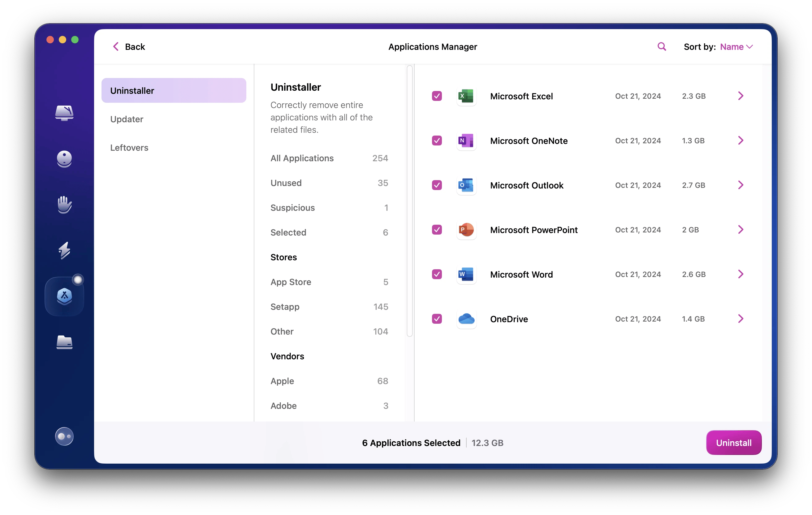Viewport: 812px width, 515px height.
Task: Uncheck the Microsoft Excel checkbox
Action: click(437, 96)
